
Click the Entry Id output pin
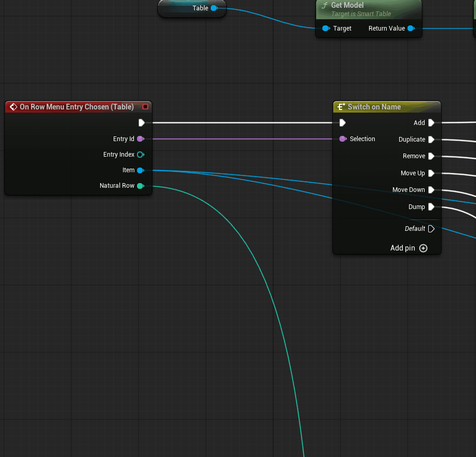point(141,139)
